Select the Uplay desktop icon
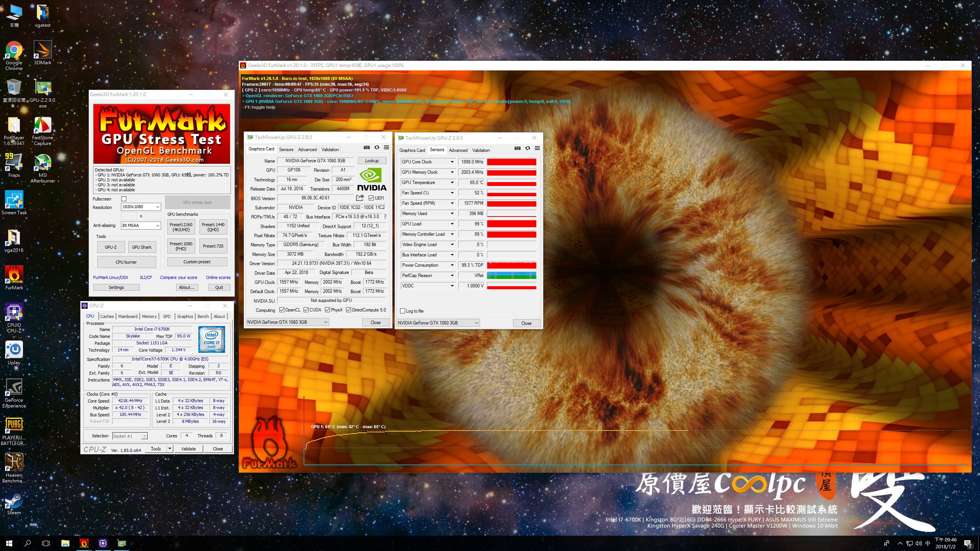 (14, 353)
